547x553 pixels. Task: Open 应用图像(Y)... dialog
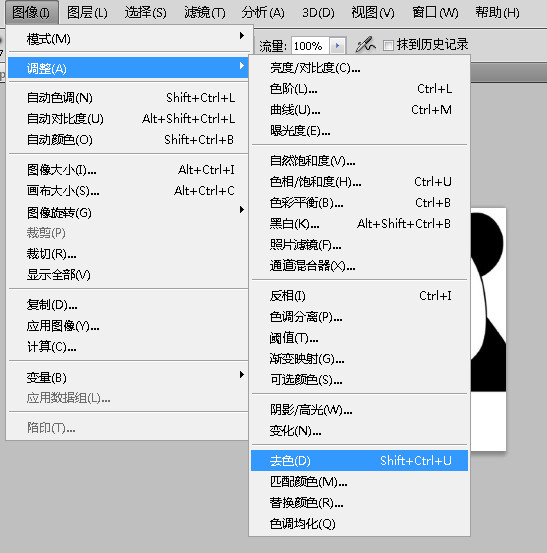pos(128,326)
